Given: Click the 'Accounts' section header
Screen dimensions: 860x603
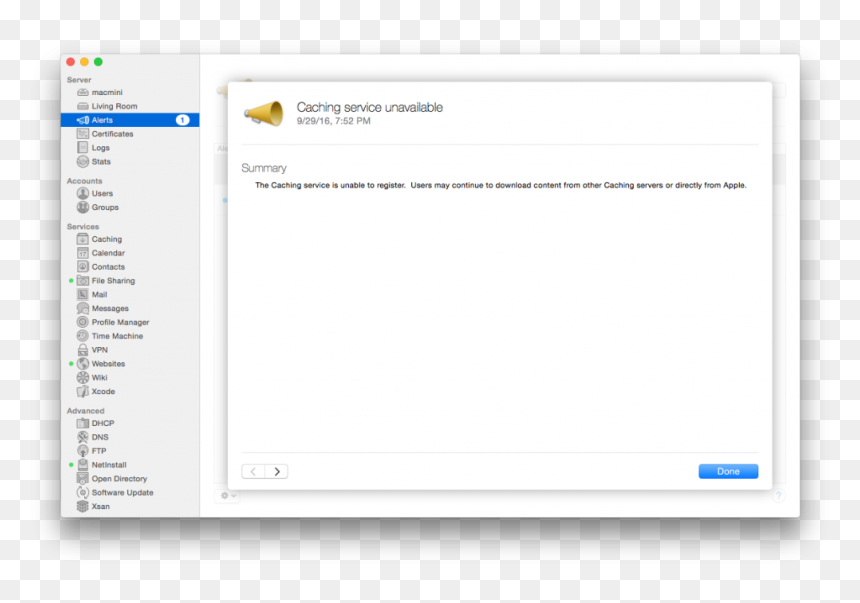Looking at the screenshot, I should tap(84, 181).
